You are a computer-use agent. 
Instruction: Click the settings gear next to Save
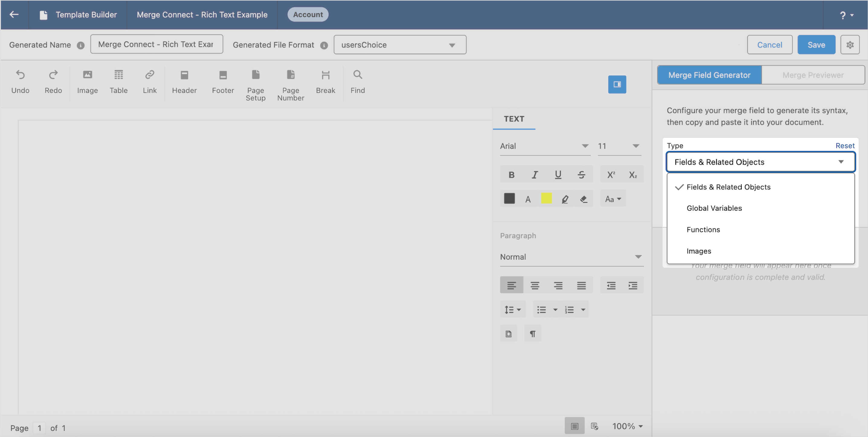[x=850, y=44]
